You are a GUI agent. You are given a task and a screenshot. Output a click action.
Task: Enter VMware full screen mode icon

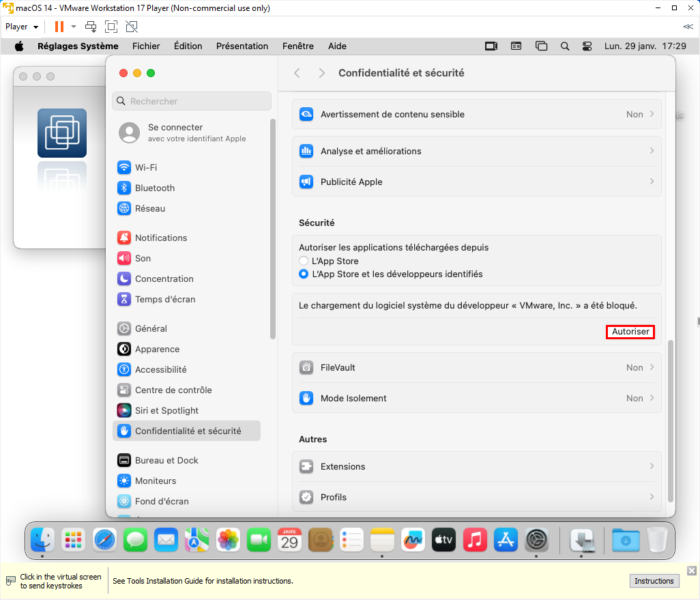pos(111,27)
